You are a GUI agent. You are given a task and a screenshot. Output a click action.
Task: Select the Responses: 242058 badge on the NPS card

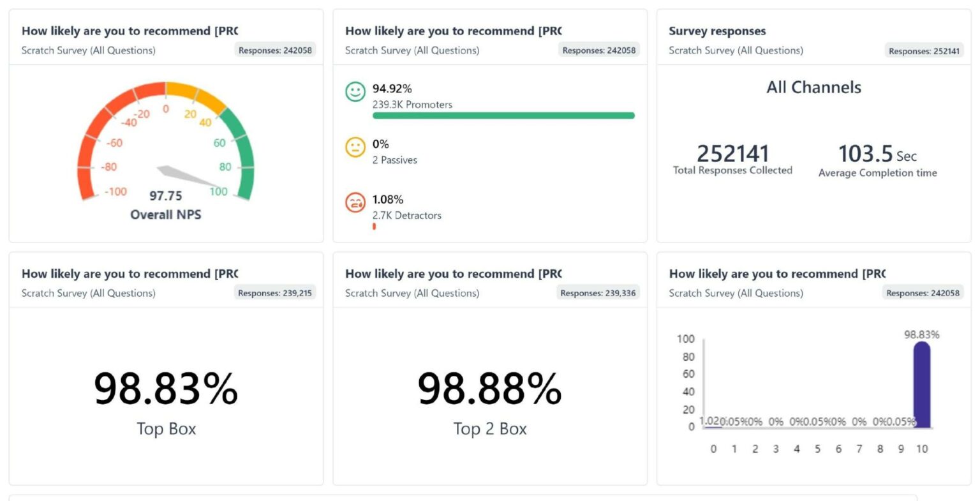pos(276,50)
